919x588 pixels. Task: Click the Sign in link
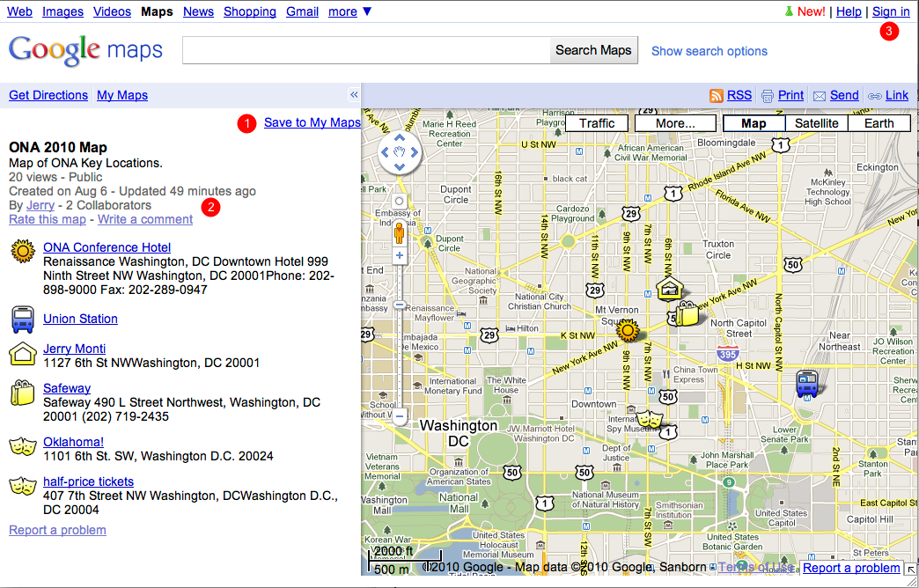[x=891, y=11]
